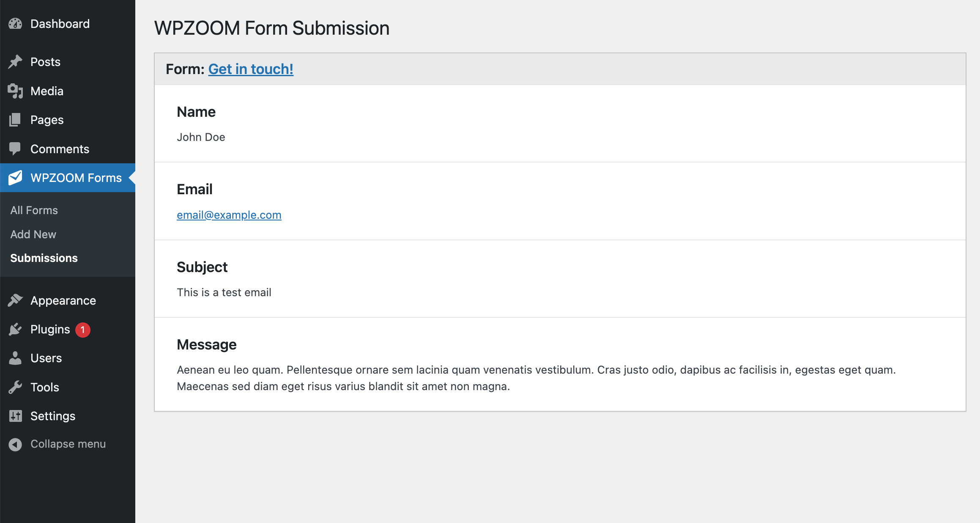Click the Posts pushpin icon

pos(15,62)
